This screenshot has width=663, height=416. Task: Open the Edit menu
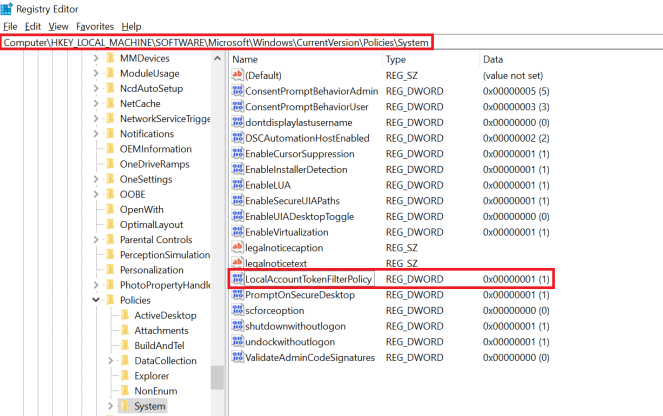34,26
